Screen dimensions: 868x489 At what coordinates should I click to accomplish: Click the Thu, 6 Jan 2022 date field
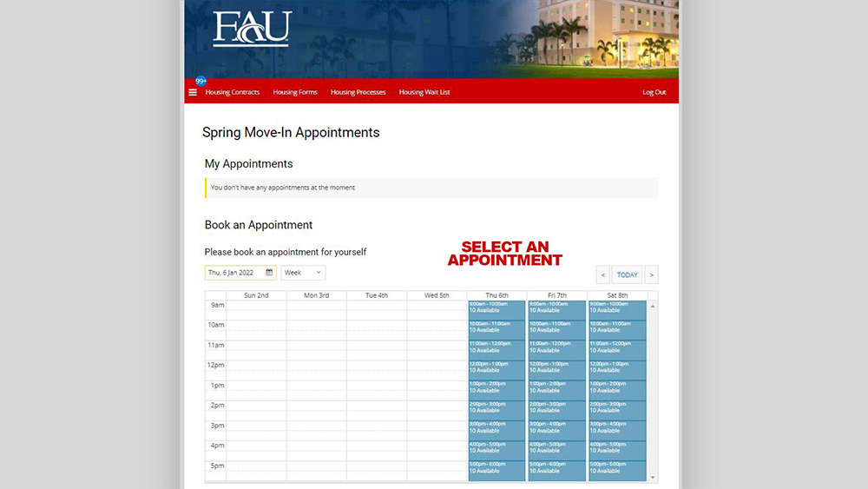coord(234,273)
